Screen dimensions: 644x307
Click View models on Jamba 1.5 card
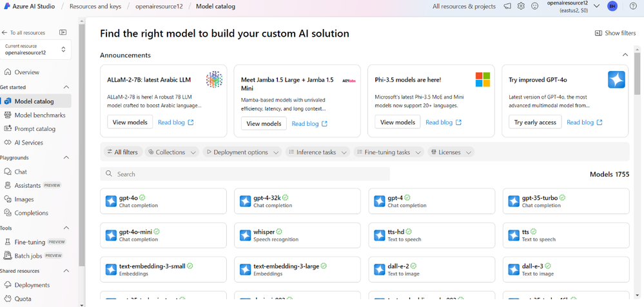point(264,123)
